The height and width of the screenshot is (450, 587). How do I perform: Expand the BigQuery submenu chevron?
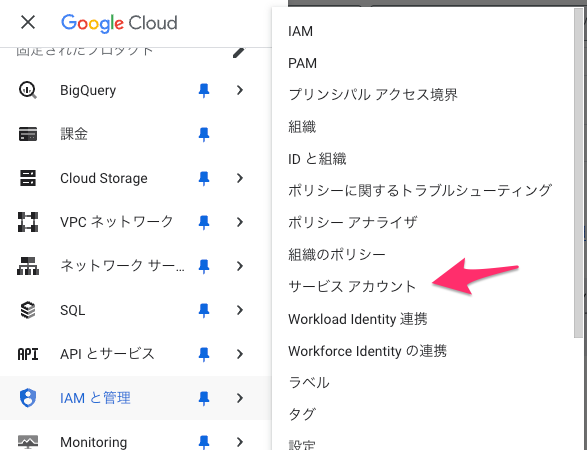240,90
